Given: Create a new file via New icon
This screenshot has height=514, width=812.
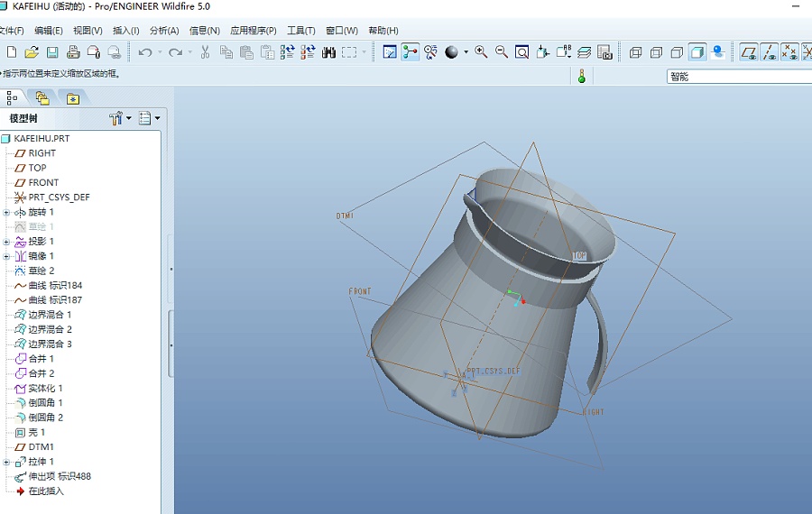Looking at the screenshot, I should point(12,52).
